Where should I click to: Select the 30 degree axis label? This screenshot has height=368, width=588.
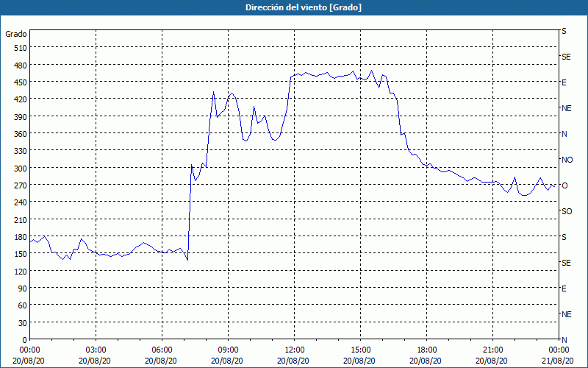click(x=23, y=323)
